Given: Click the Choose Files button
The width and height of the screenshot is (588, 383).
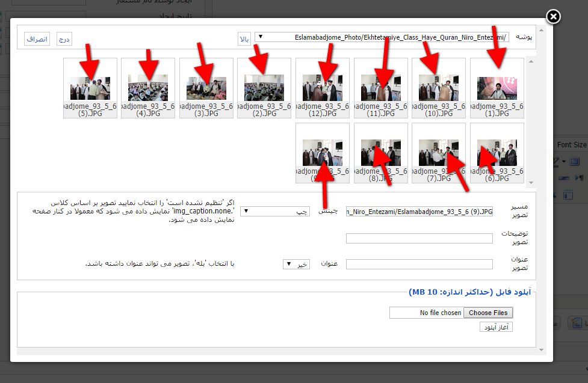Looking at the screenshot, I should coord(488,313).
